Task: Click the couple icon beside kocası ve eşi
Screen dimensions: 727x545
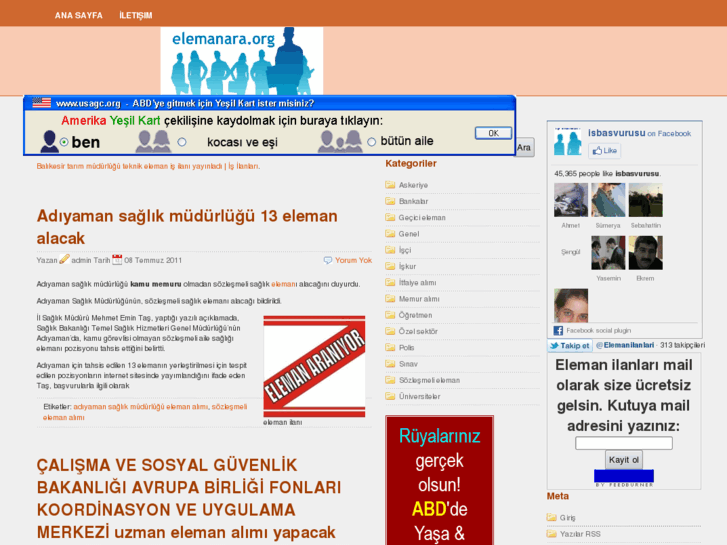Action: (x=153, y=141)
